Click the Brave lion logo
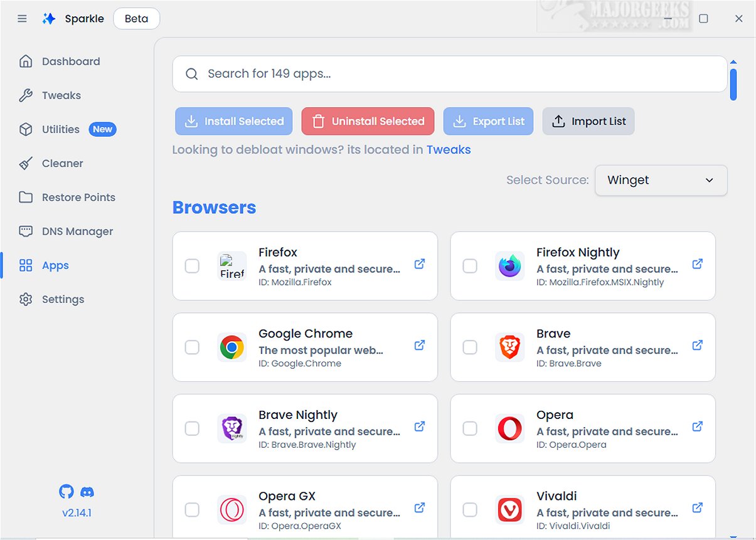Viewport: 756px width, 540px height. point(509,347)
